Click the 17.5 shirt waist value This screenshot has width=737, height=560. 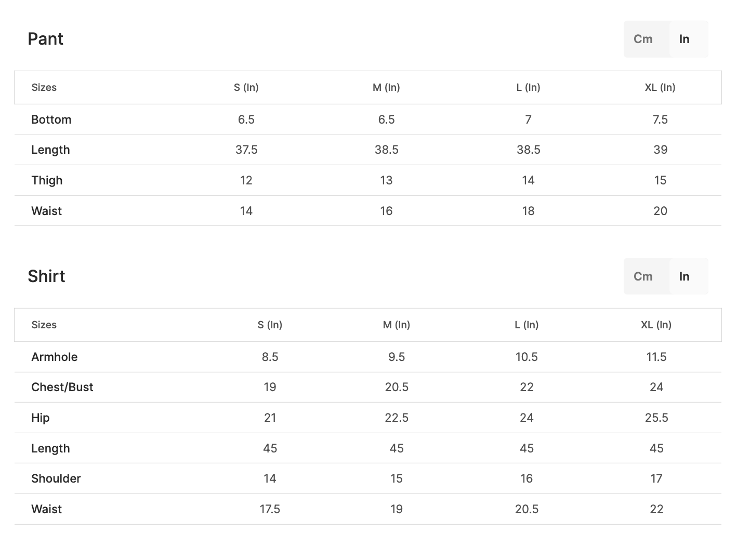tap(270, 509)
